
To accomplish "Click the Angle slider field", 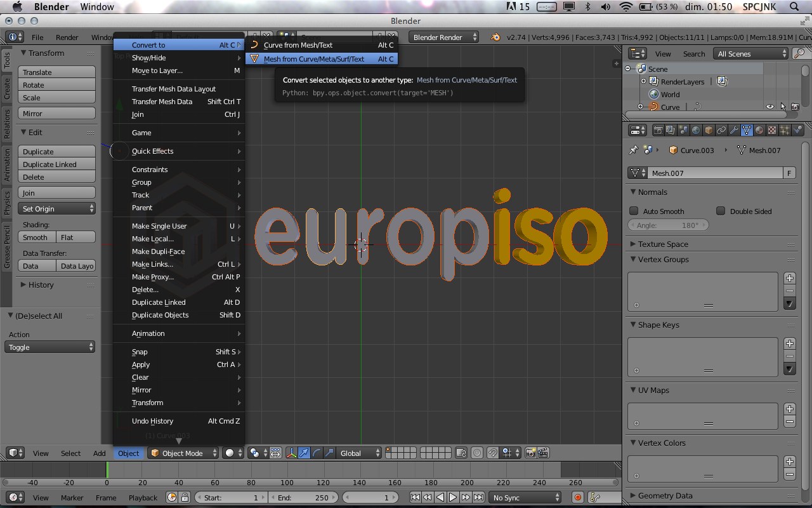I will pyautogui.click(x=668, y=225).
